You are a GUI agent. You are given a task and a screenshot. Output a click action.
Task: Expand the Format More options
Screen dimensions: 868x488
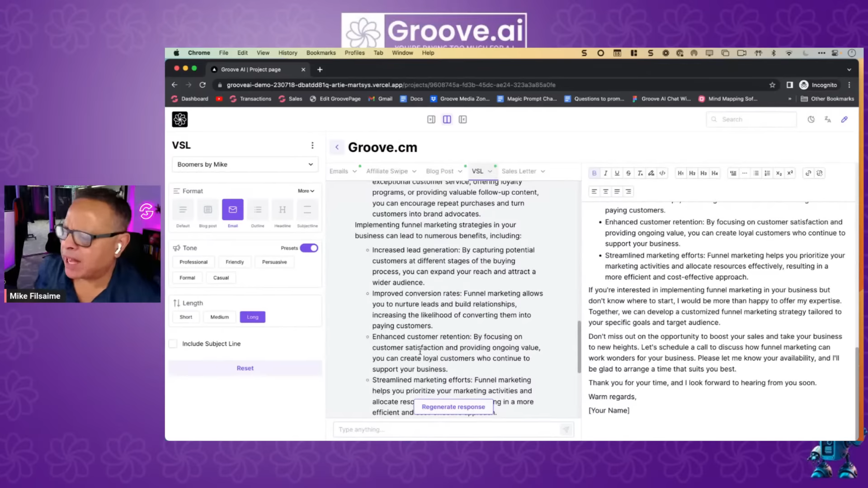pos(306,191)
